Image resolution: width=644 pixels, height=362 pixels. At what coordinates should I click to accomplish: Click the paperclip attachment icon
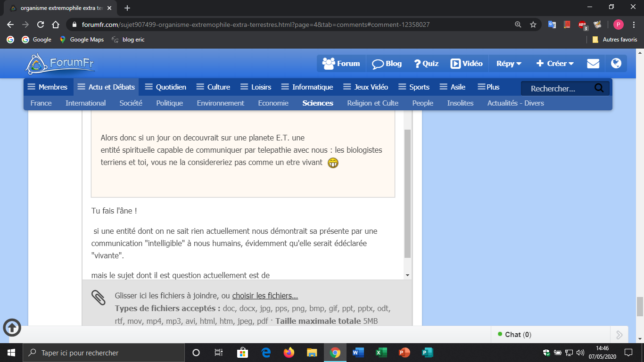pos(98,297)
